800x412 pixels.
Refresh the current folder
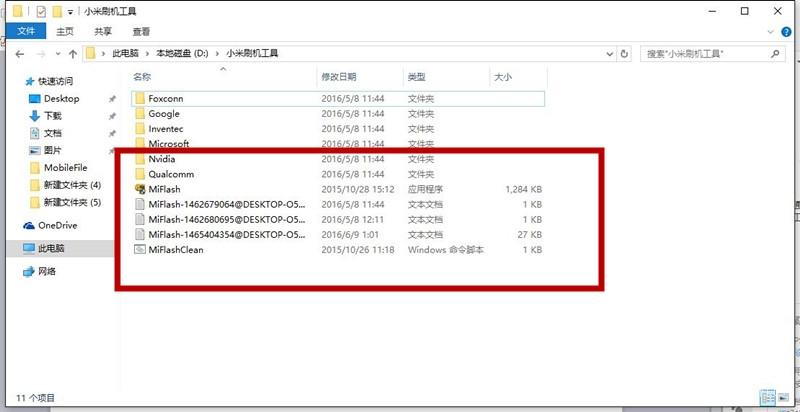click(624, 54)
